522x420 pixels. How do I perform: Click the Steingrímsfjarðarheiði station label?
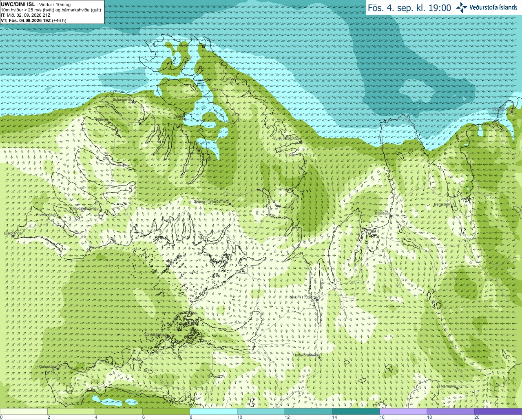pyautogui.click(x=211, y=201)
